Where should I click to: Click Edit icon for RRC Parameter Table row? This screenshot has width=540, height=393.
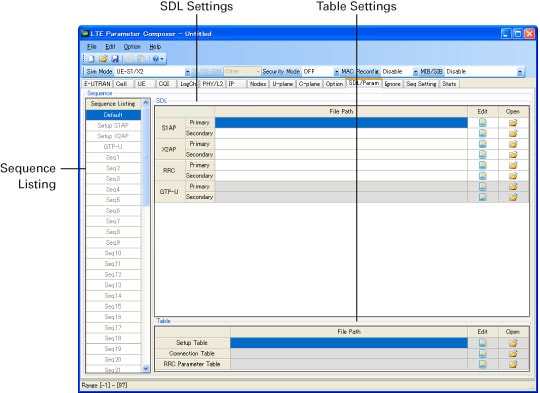(x=483, y=364)
